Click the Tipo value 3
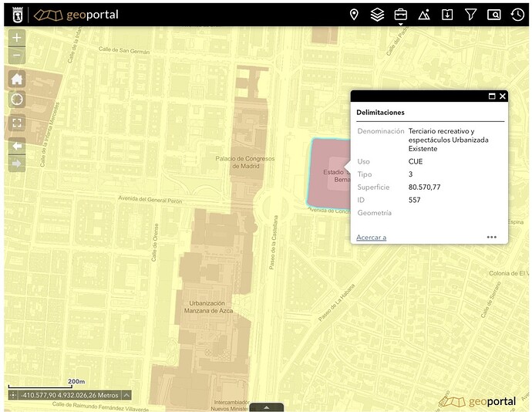This screenshot has height=412, width=532. [x=410, y=174]
